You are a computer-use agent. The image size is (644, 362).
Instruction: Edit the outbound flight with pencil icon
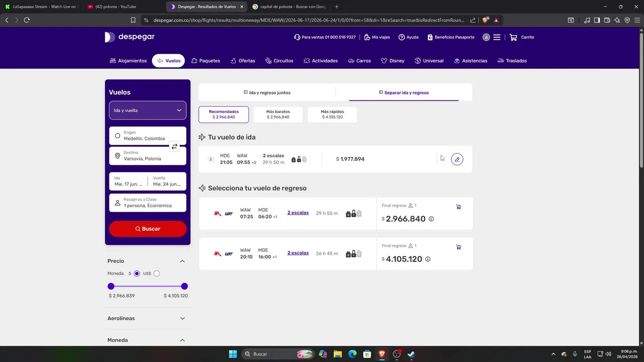[457, 159]
